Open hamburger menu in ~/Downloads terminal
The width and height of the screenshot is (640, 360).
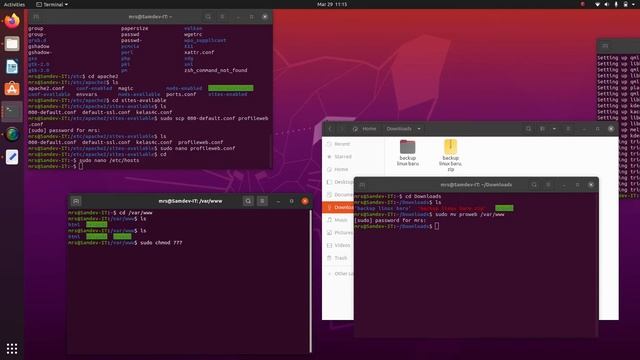(548, 185)
